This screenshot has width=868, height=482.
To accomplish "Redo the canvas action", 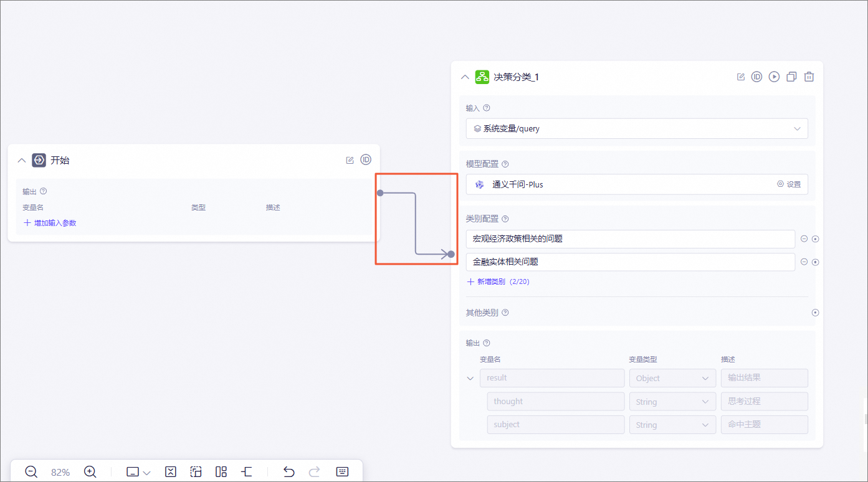I will pos(315,472).
